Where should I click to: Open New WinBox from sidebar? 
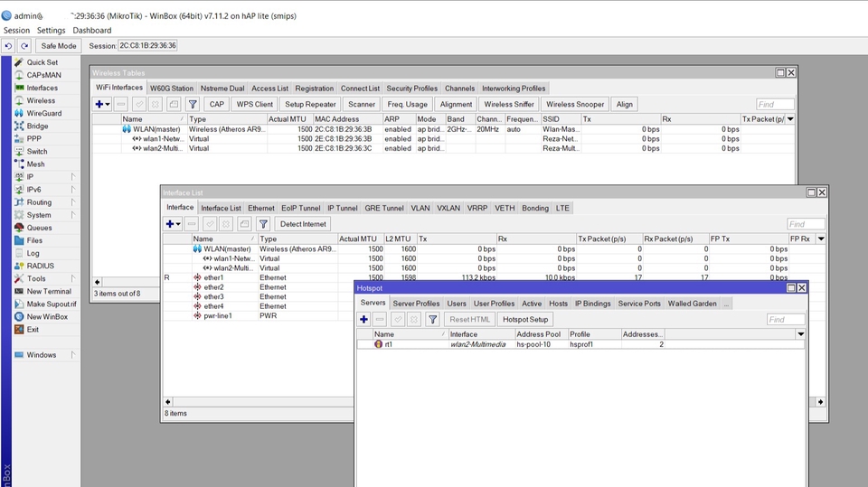[47, 317]
